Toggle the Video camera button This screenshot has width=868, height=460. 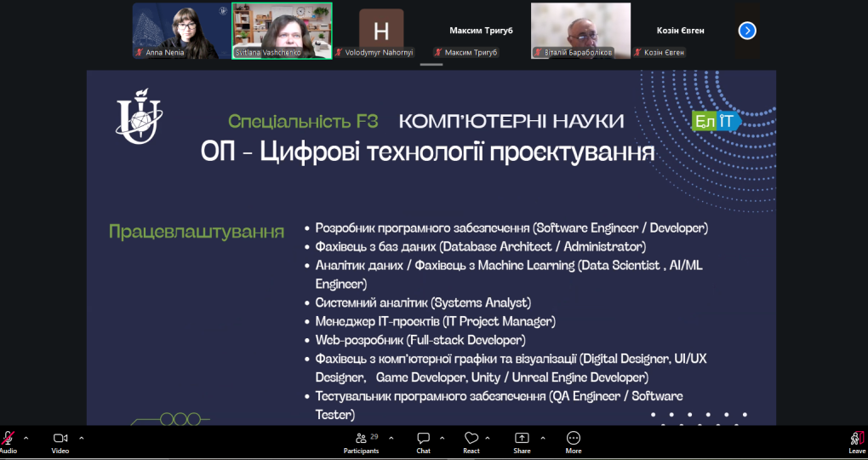(60, 440)
